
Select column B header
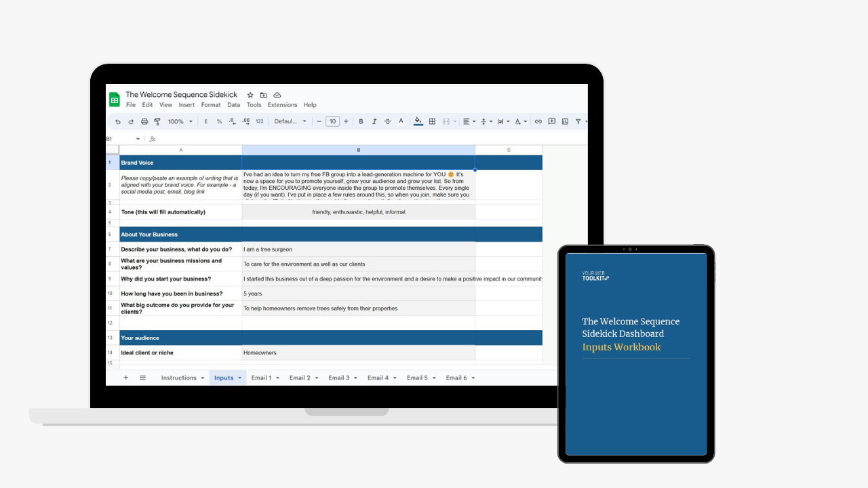coord(359,150)
